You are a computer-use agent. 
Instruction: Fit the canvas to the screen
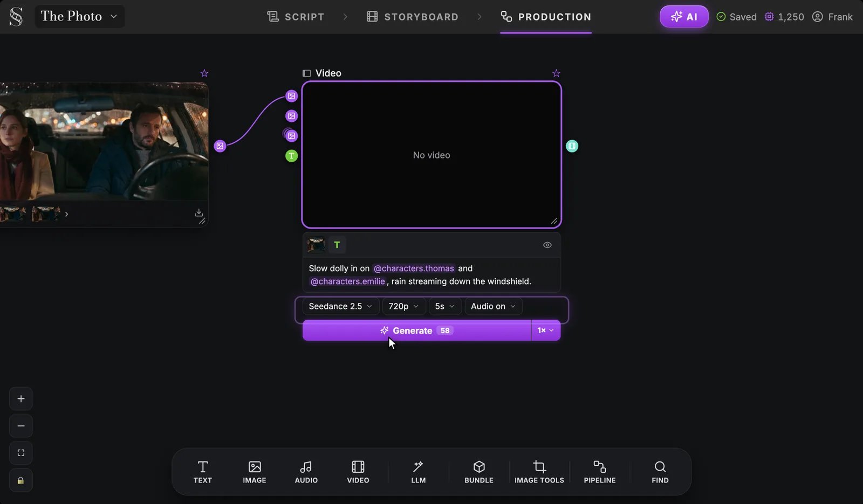[21, 453]
